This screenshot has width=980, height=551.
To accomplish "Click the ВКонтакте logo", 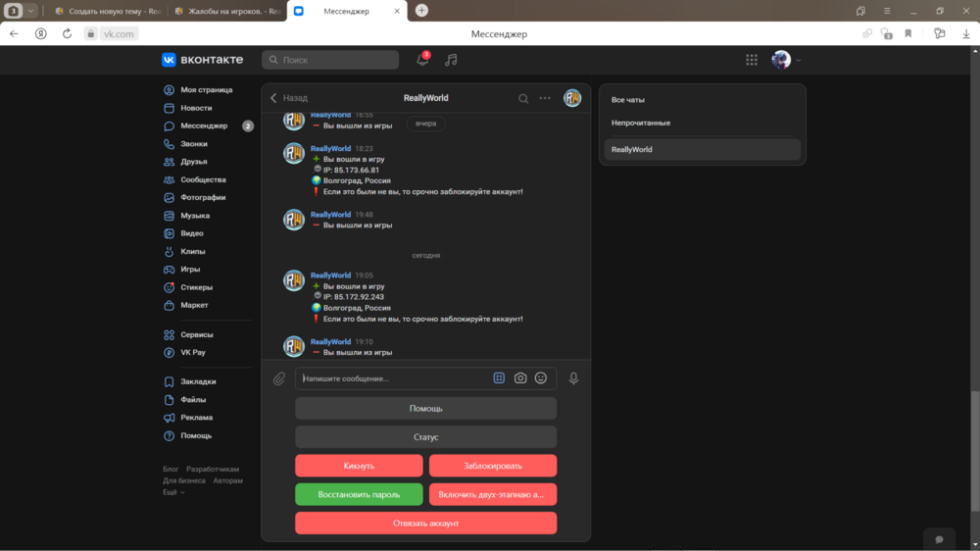I will tap(203, 60).
